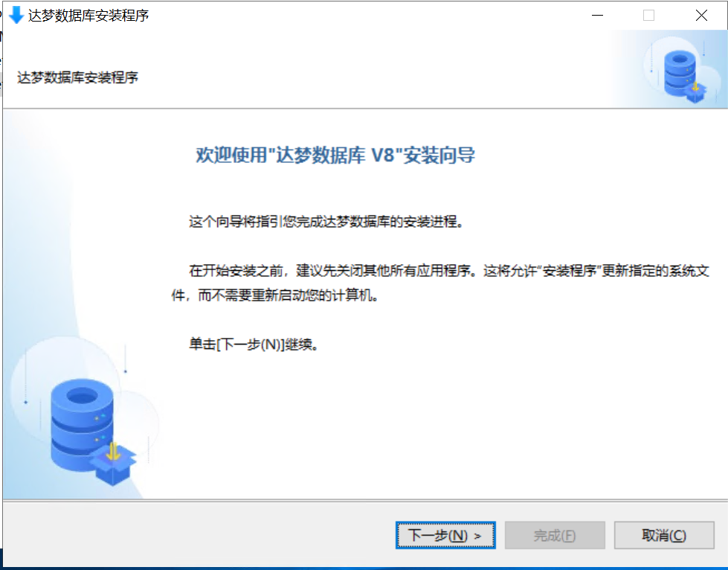The height and width of the screenshot is (570, 728).
Task: Click the small box in header database icon
Action: [x=695, y=92]
